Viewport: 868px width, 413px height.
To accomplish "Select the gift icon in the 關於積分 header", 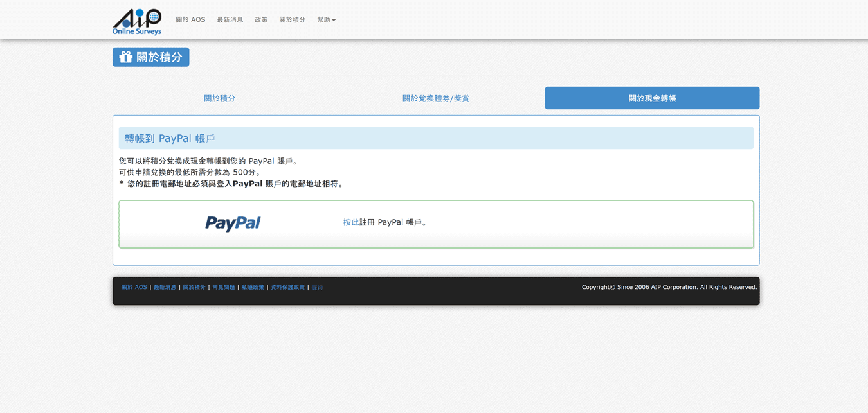I will tap(126, 57).
